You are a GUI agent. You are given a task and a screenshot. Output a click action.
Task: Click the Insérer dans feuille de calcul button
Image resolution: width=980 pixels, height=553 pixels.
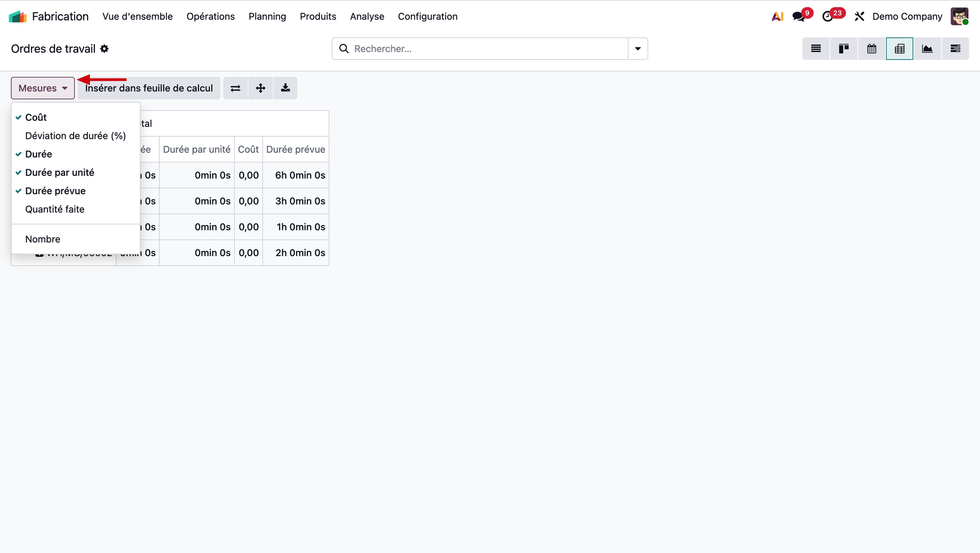pyautogui.click(x=149, y=88)
